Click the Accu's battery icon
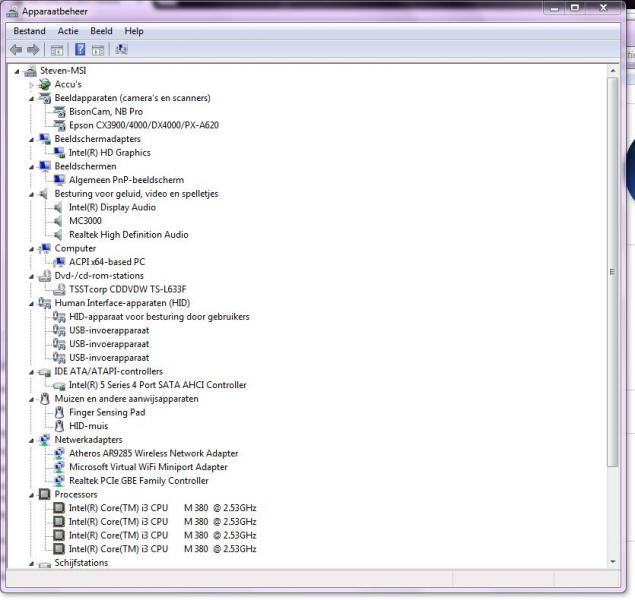Screen dimensions: 635x600 (x=45, y=85)
